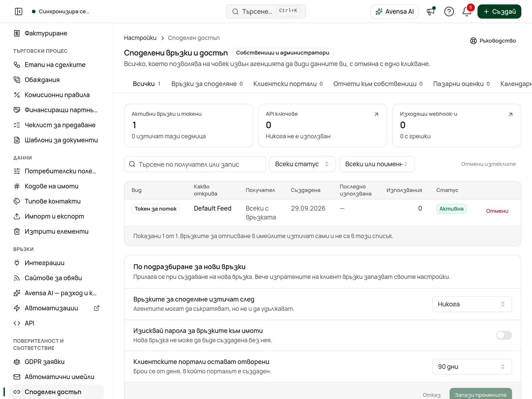Click the Създай create button
Screen dimensions: 532x399
(x=499, y=12)
